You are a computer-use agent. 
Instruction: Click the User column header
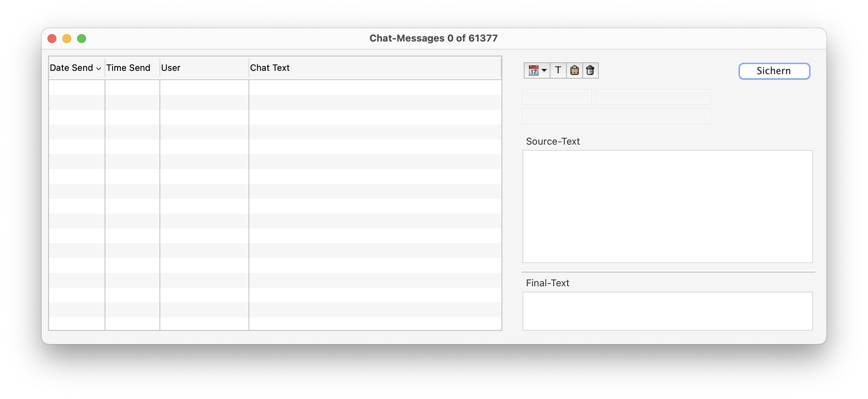(171, 68)
